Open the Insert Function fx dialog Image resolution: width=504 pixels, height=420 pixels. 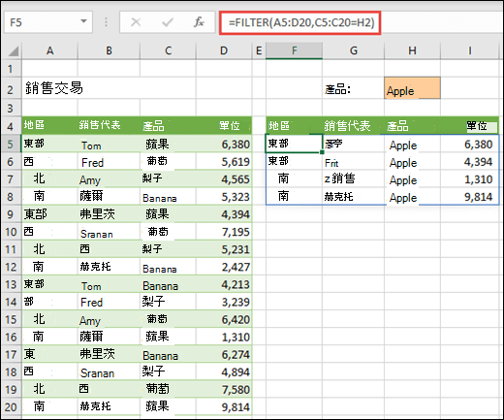pos(199,22)
